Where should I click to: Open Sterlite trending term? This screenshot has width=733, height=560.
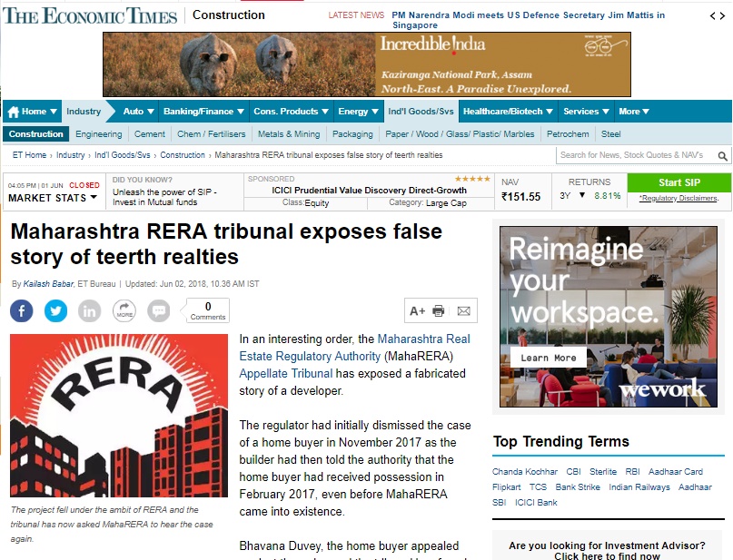click(603, 472)
